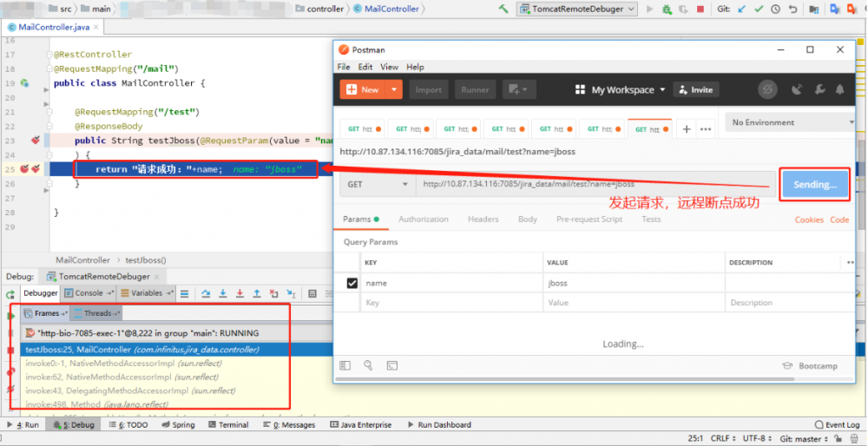Open the Spring tool window
Viewport: 868px width, 446px height.
point(178,425)
